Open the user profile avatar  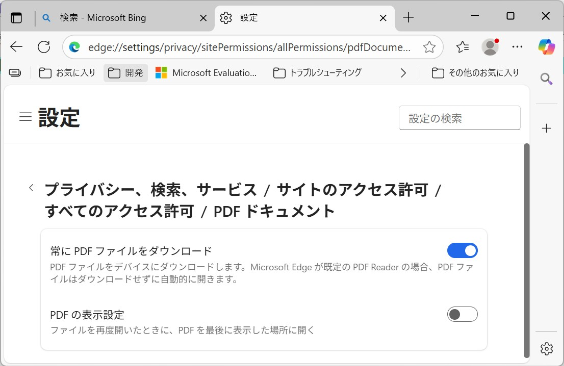tap(490, 47)
